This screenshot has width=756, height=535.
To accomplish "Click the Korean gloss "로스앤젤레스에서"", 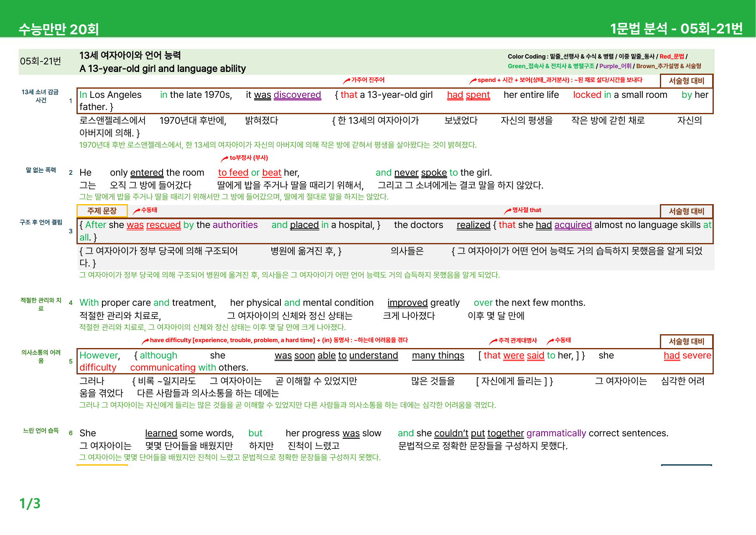I will coord(112,120).
